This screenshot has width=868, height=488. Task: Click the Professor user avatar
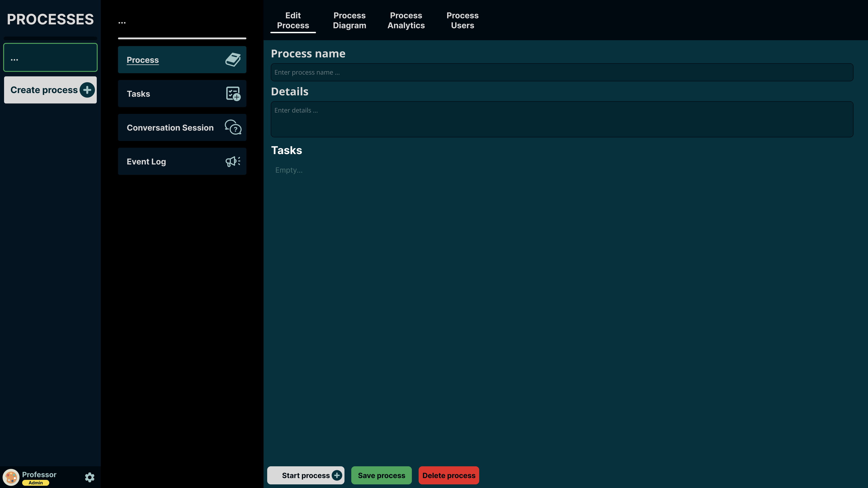click(11, 477)
